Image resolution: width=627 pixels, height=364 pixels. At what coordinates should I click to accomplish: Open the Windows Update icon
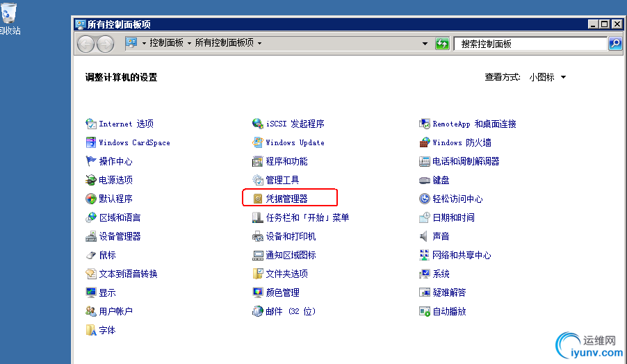point(257,142)
